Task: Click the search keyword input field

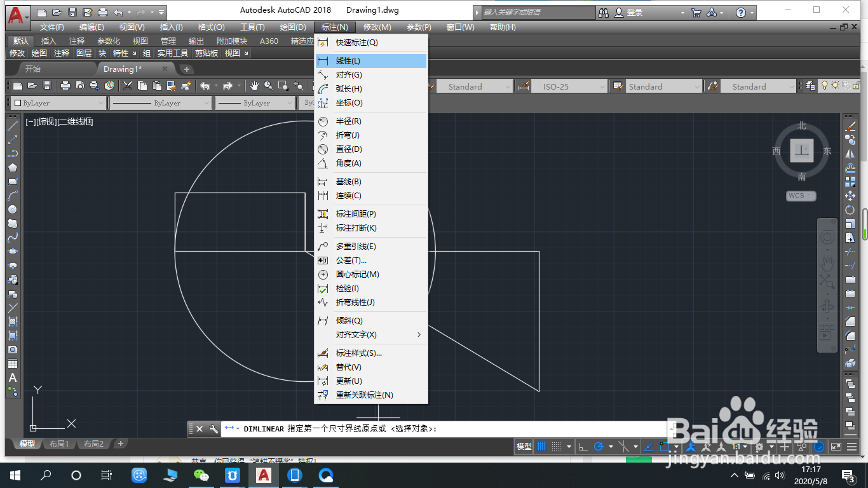Action: pyautogui.click(x=539, y=12)
